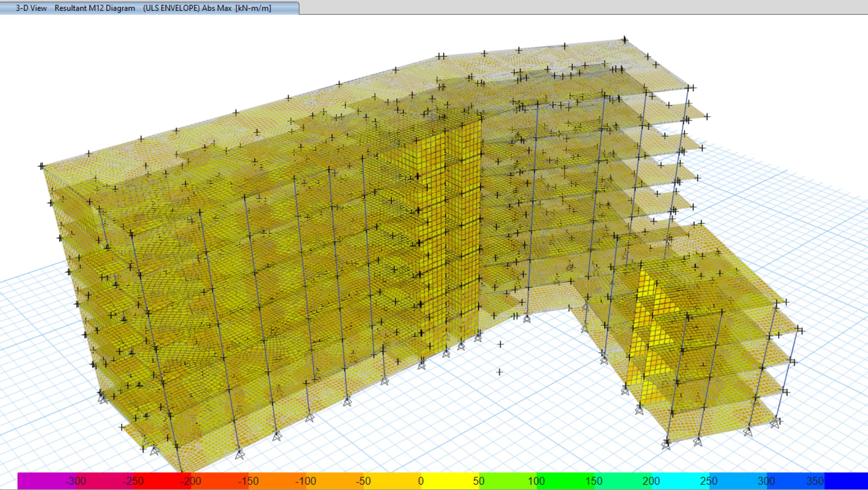868x490 pixels.
Task: Click the '350' legend value
Action: [815, 481]
